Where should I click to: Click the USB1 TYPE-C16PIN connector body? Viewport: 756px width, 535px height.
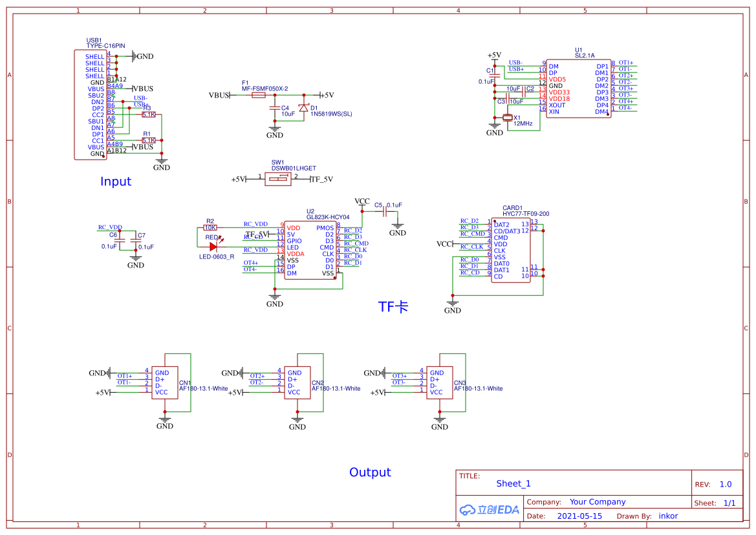click(x=91, y=105)
